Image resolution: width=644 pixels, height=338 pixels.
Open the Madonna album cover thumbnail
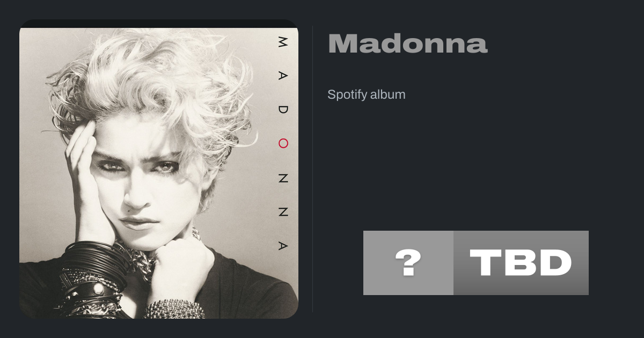[158, 169]
